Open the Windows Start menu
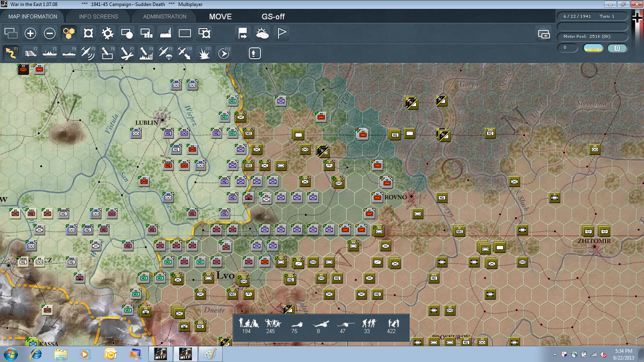This screenshot has height=362, width=644. 11,354
